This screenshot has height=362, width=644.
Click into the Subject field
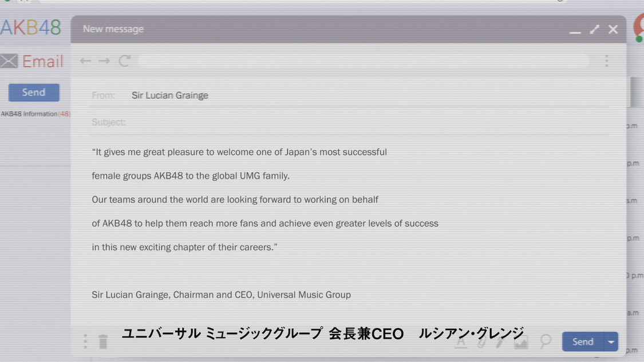[x=343, y=122]
